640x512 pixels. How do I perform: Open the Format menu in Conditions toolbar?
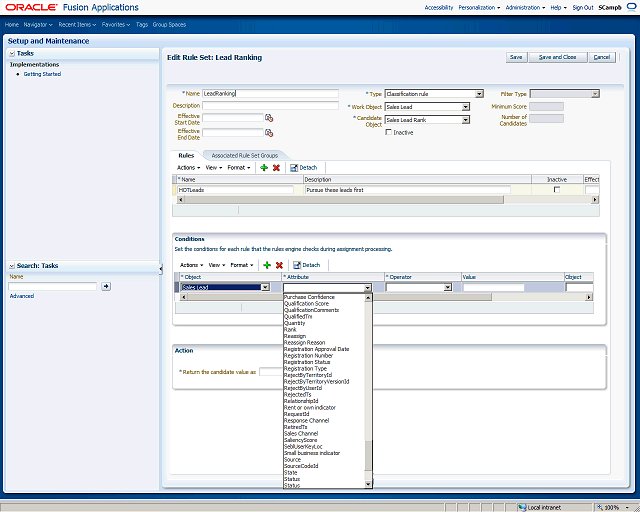point(242,265)
